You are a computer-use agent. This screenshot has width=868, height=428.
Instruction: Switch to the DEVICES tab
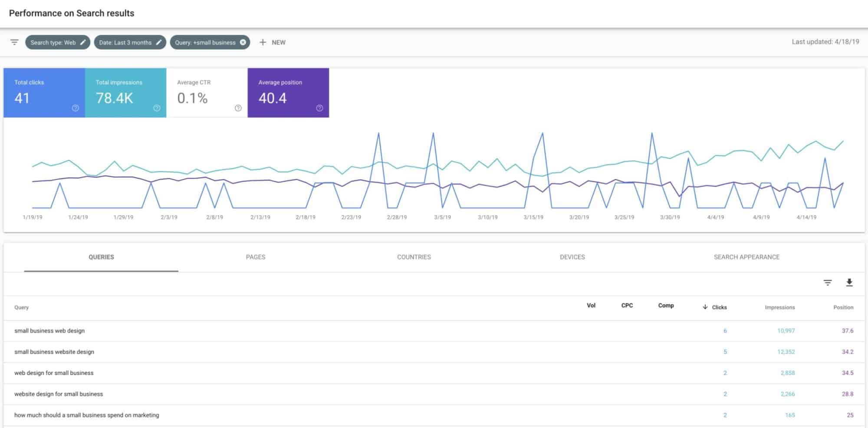point(572,257)
